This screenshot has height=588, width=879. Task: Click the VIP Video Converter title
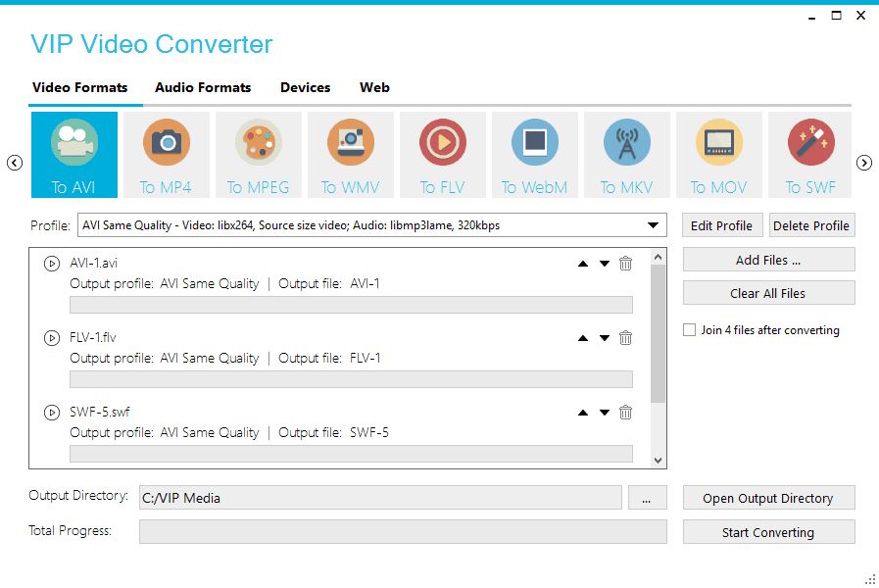151,44
